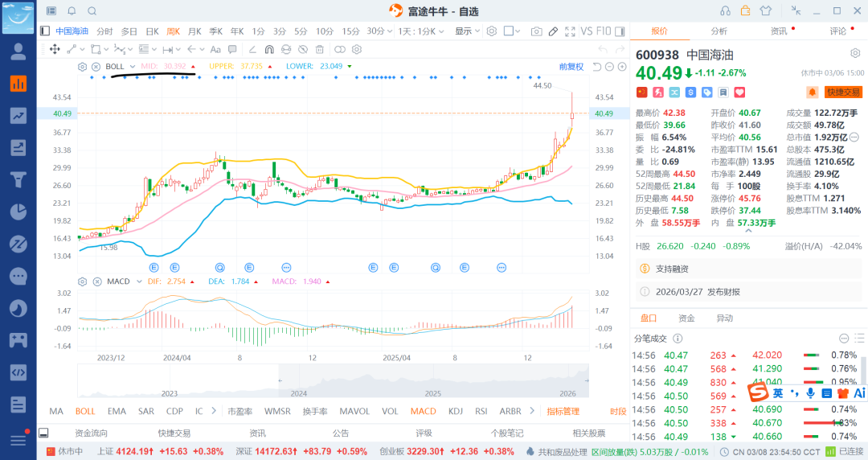Open the pie chart icon in sidebar
The height and width of the screenshot is (460, 868).
(x=18, y=212)
